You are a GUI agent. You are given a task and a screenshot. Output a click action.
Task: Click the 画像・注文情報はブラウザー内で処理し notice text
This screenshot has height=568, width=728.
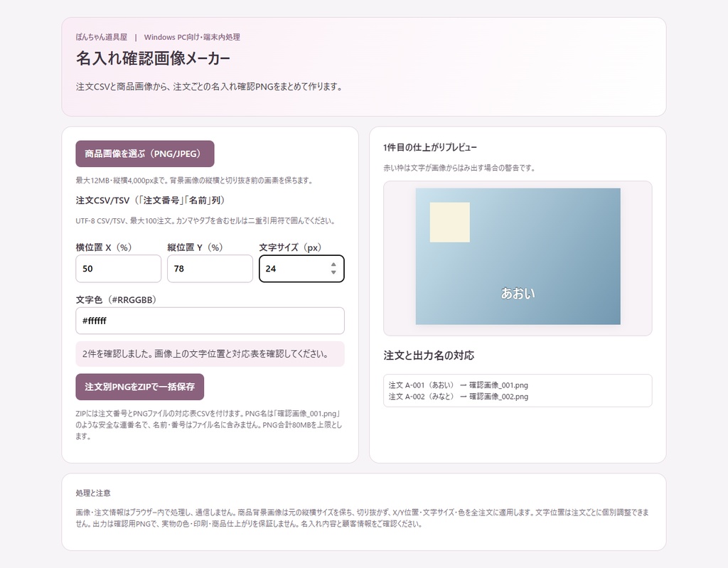click(x=362, y=518)
